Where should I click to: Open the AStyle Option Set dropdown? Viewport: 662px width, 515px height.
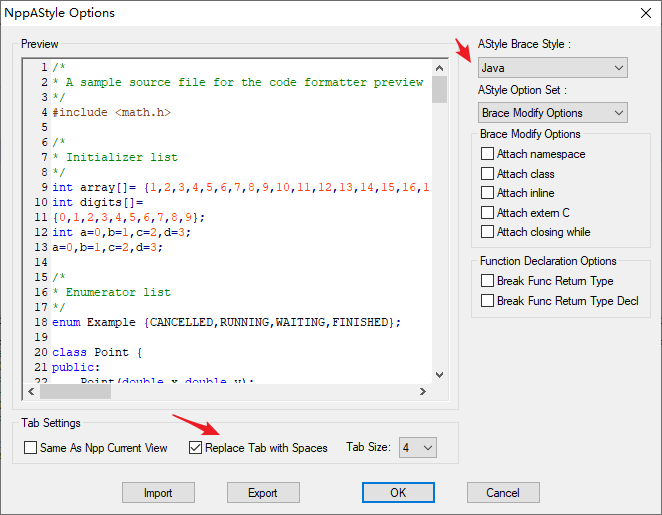[x=553, y=113]
